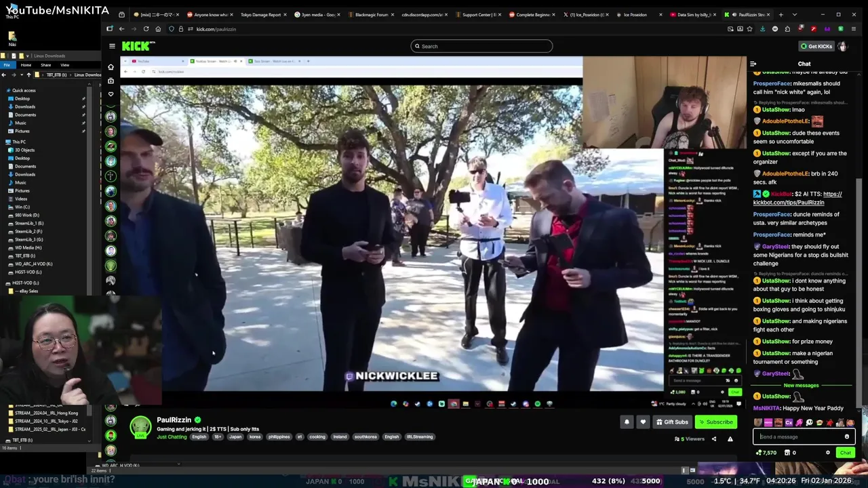Open chat settings gear icon
This screenshot has width=868, height=488.
click(x=827, y=453)
